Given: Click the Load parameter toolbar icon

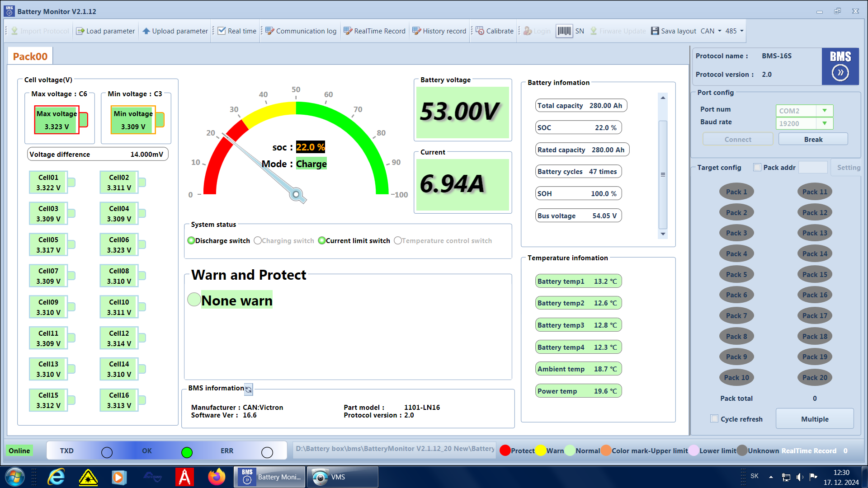Looking at the screenshot, I should click(80, 31).
